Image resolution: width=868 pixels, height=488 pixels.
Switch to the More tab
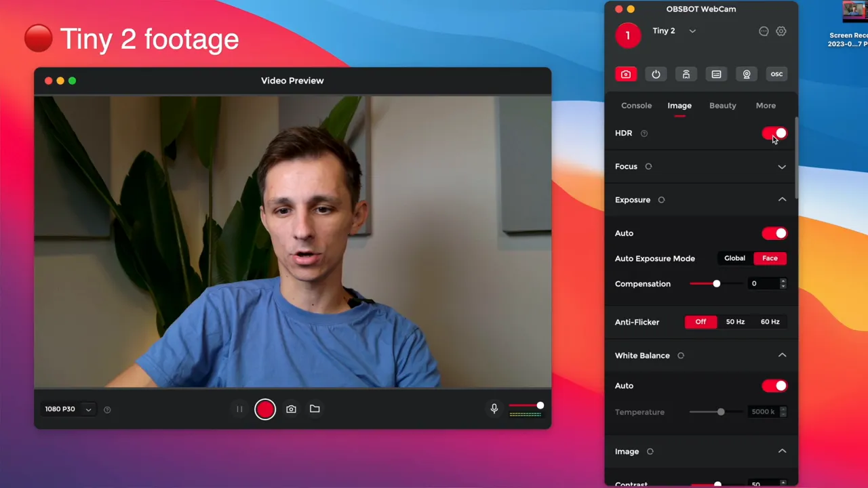click(x=766, y=106)
